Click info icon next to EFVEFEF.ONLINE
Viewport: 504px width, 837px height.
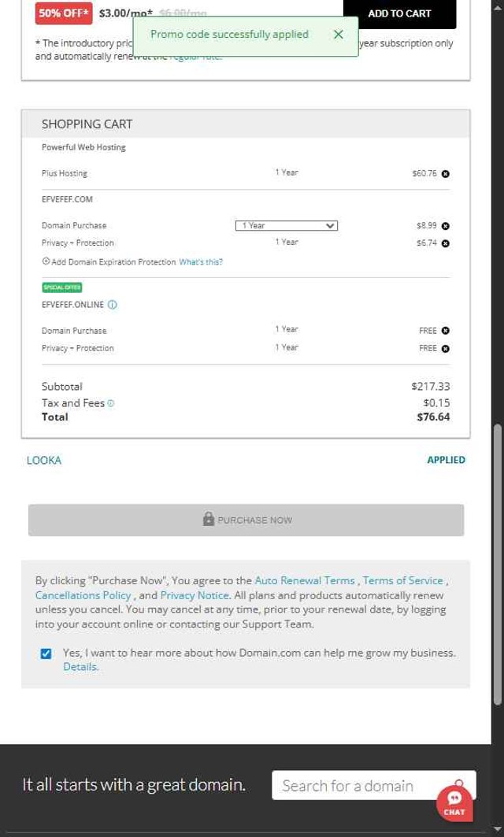point(113,305)
